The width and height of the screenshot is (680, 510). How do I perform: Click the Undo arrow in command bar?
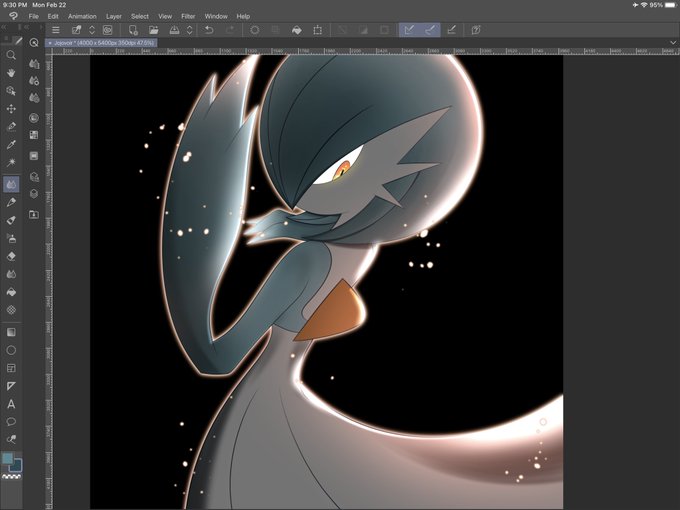[x=209, y=30]
